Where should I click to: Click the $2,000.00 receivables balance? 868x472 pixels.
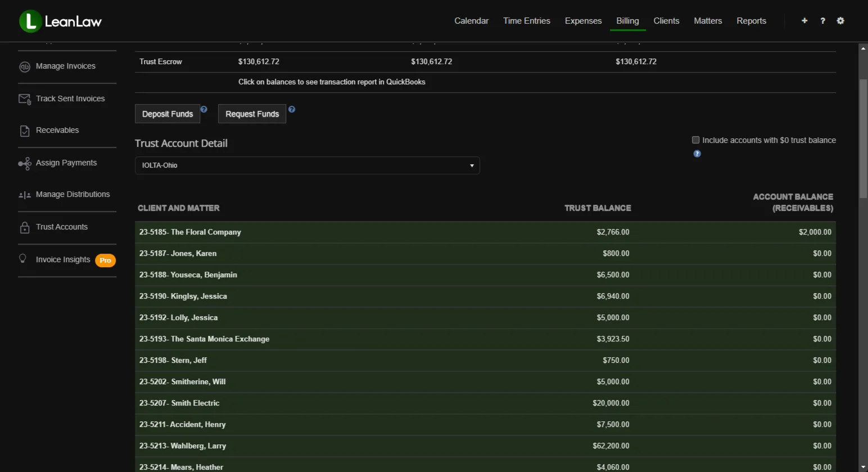point(815,232)
